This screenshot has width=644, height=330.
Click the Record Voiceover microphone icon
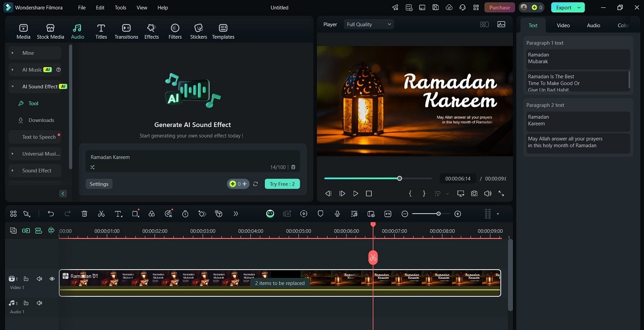[337, 214]
